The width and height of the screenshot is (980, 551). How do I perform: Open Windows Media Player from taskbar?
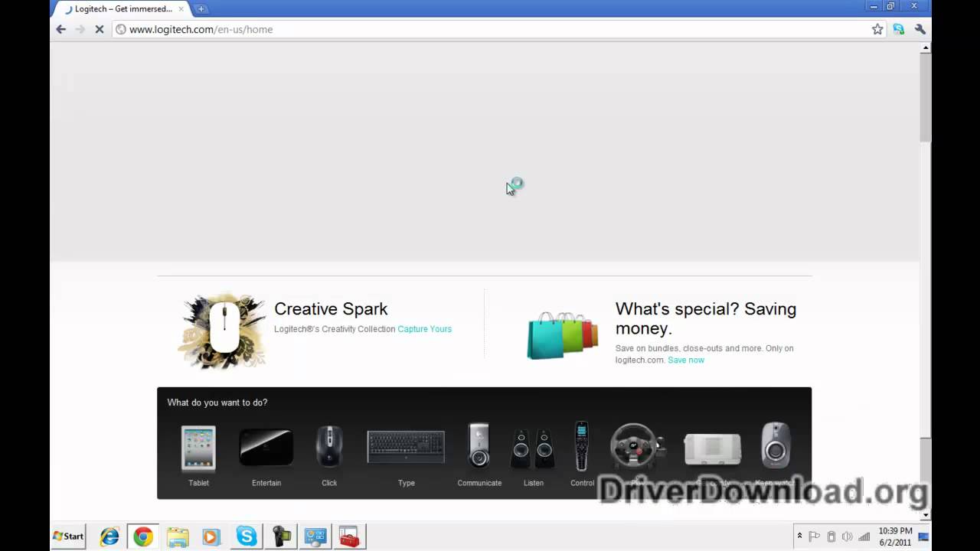point(211,537)
